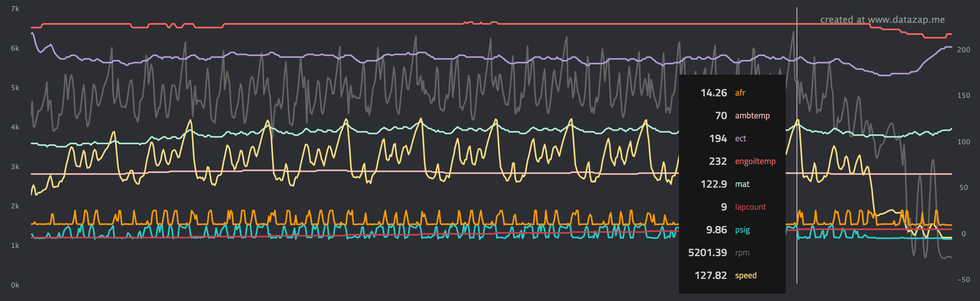The image size is (980, 301).
Task: Click the white vertical cursor line on the chart
Action: pyautogui.click(x=797, y=145)
